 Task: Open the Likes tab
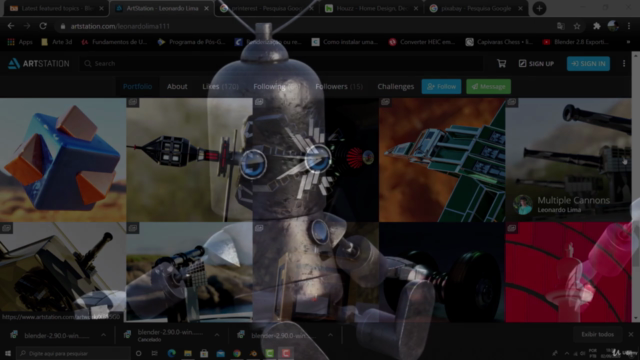pos(220,87)
